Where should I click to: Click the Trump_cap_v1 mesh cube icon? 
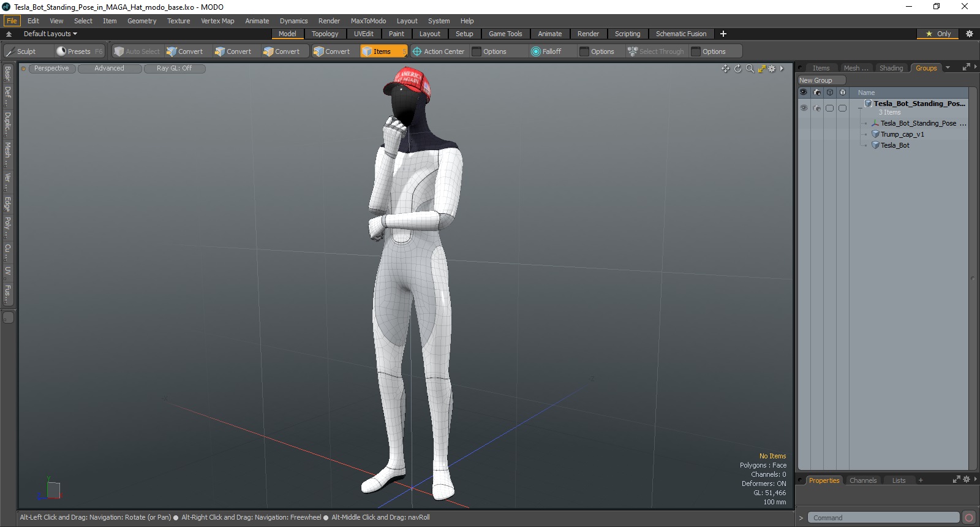point(876,134)
